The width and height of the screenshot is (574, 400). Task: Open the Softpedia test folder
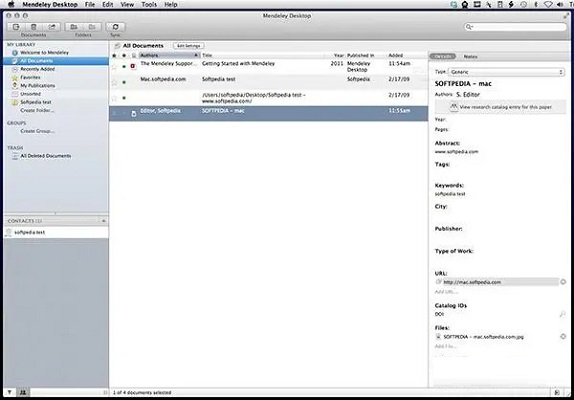(x=36, y=102)
